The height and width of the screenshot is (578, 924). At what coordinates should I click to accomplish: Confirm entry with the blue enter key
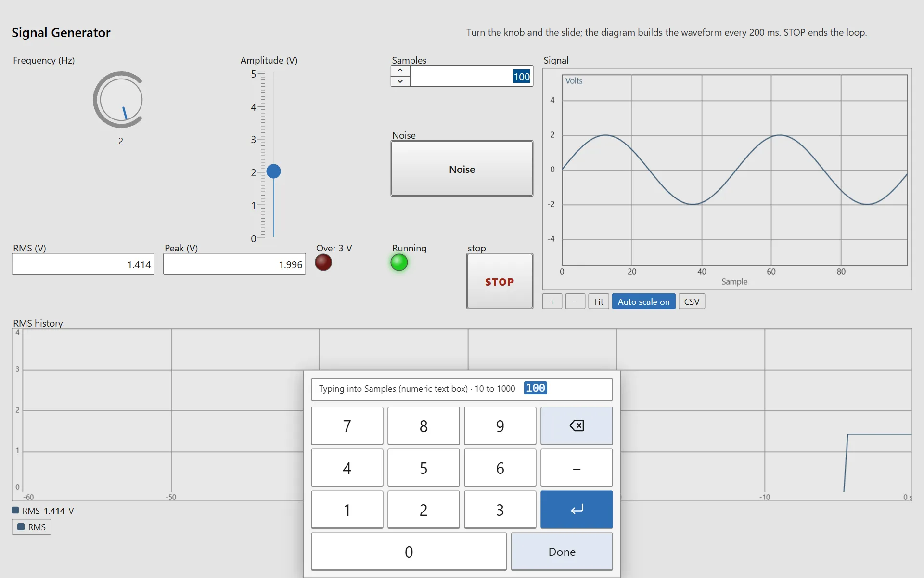tap(576, 510)
